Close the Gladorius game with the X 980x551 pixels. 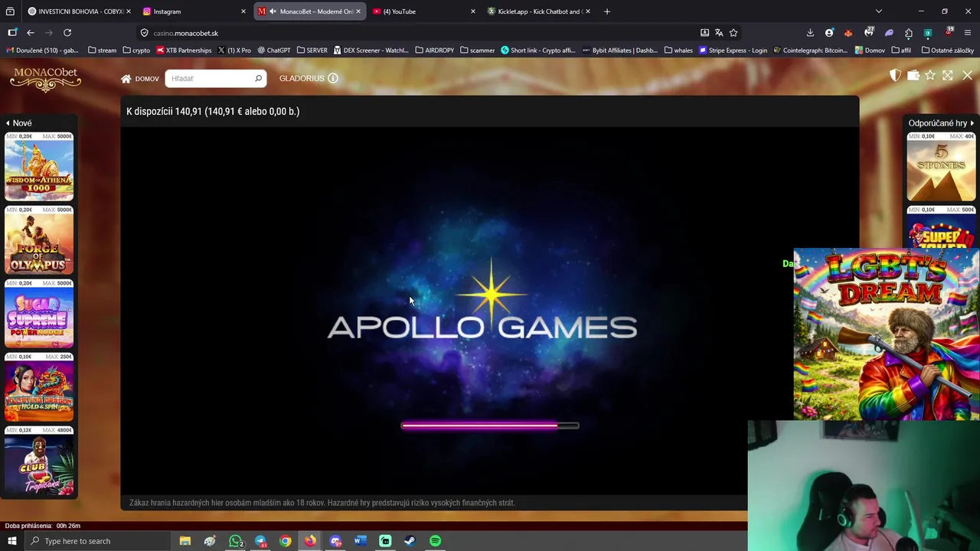(968, 75)
